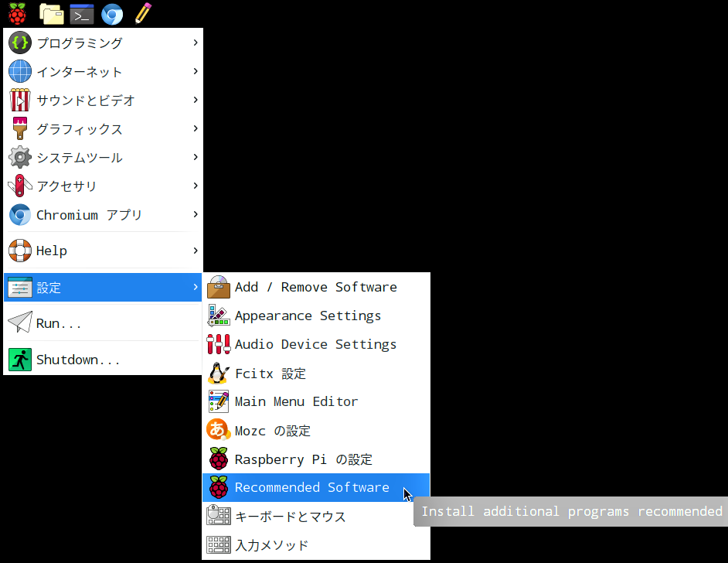The height and width of the screenshot is (563, 728).
Task: Open Recommended Software
Action: pos(316,487)
